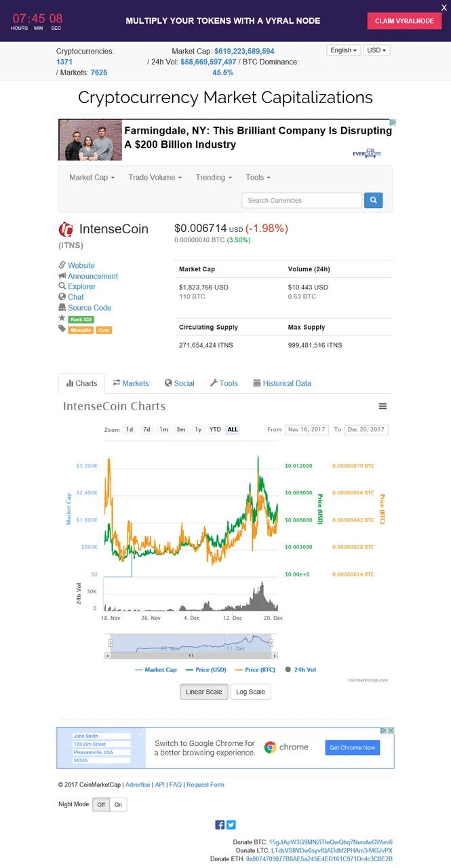Switch to the Historical Data tab
This screenshot has width=451, height=868.
282,383
